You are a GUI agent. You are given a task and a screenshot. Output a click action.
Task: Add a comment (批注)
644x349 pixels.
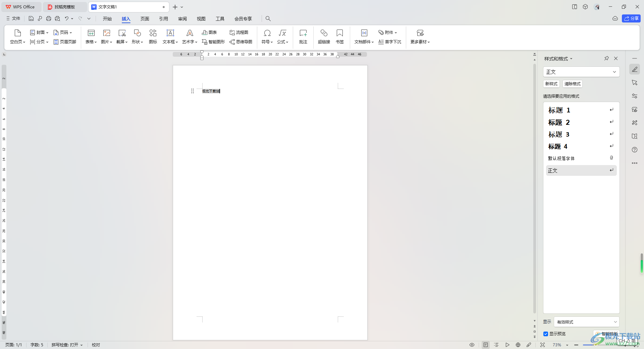point(303,37)
